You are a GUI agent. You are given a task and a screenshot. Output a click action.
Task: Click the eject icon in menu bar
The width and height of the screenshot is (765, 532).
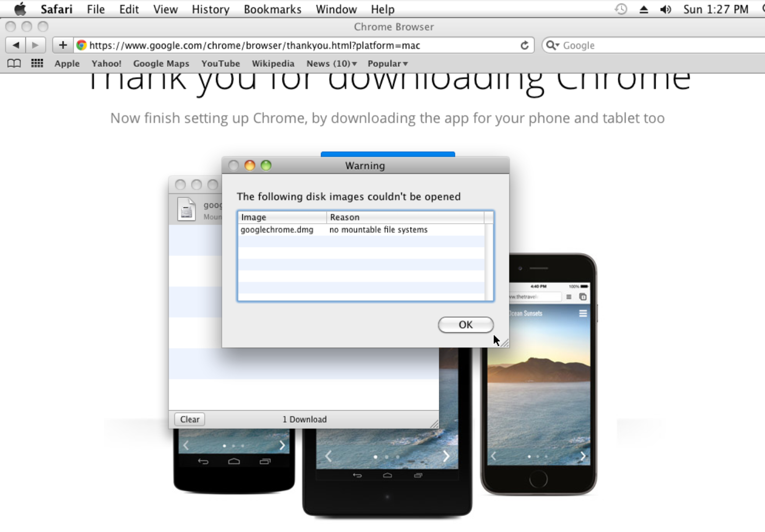coord(644,9)
